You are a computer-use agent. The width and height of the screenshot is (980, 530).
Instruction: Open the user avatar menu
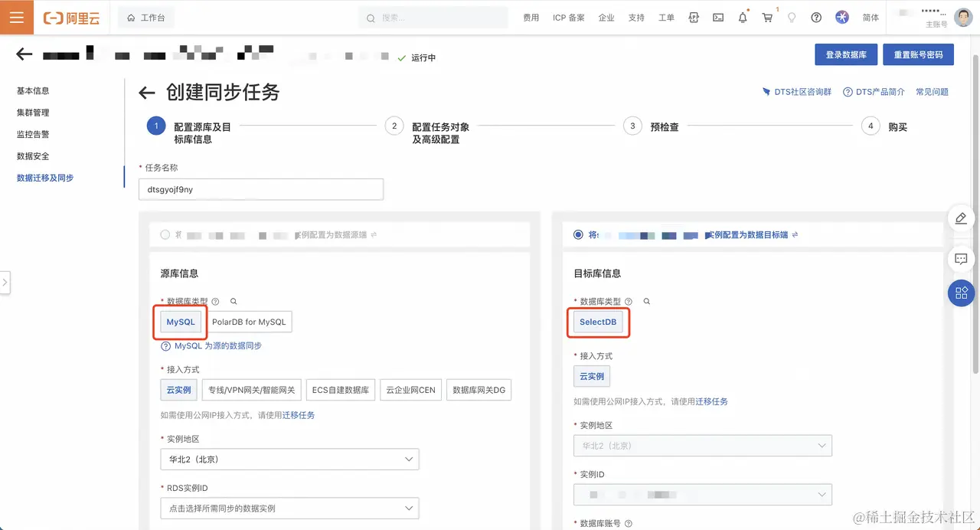962,17
